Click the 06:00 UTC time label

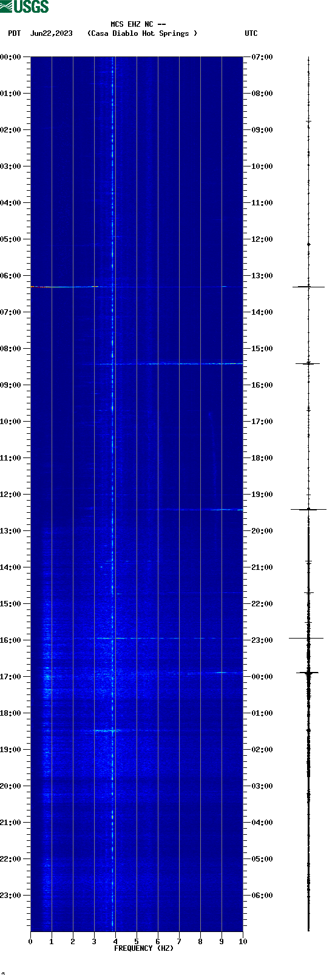(x=262, y=896)
